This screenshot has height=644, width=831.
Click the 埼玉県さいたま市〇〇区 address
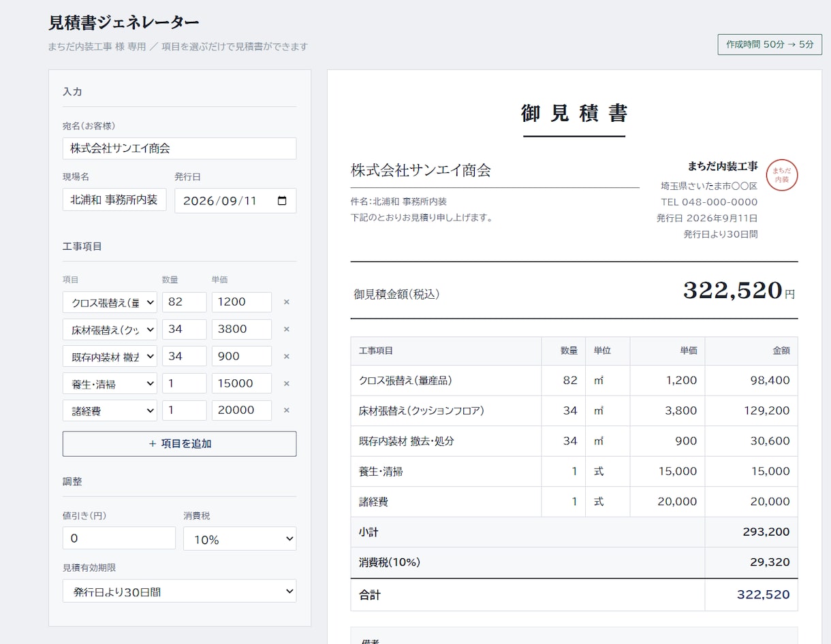pos(709,186)
